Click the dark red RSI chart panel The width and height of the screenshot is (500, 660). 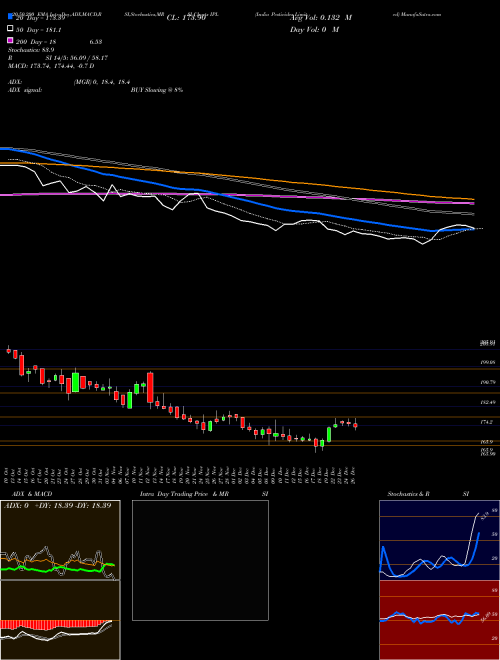click(439, 620)
